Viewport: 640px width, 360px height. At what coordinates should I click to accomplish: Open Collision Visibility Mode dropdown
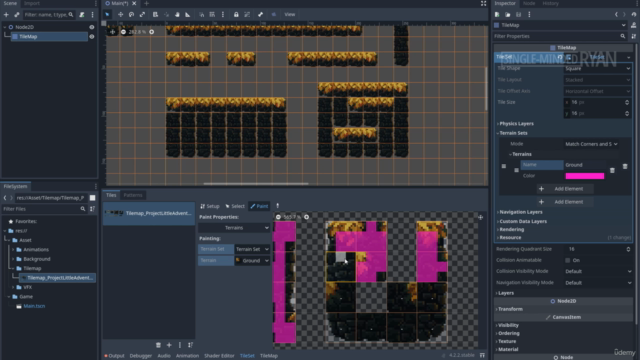pyautogui.click(x=598, y=271)
